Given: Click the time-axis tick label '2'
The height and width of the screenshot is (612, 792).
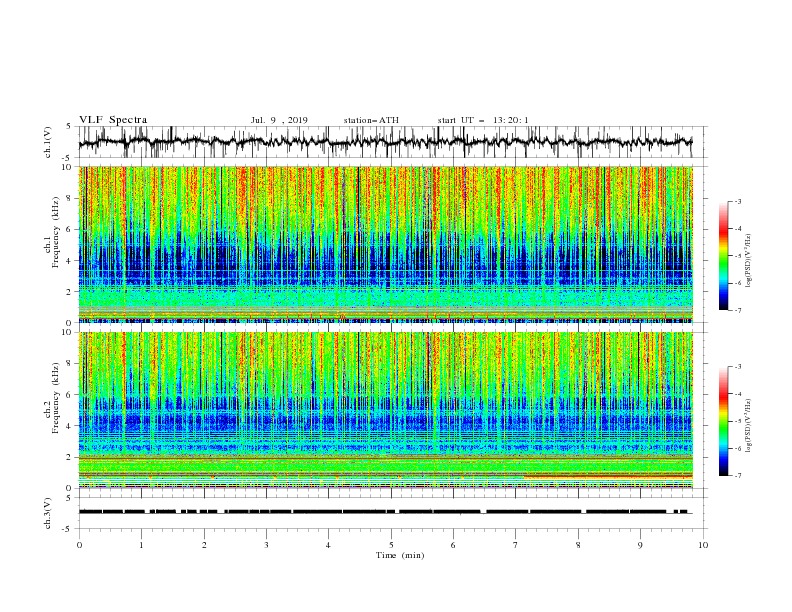Looking at the screenshot, I should [204, 545].
